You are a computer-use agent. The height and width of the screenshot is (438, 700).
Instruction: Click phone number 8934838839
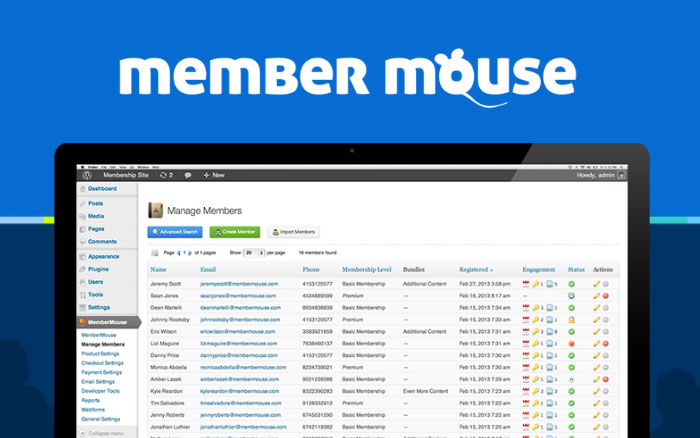[x=317, y=308]
